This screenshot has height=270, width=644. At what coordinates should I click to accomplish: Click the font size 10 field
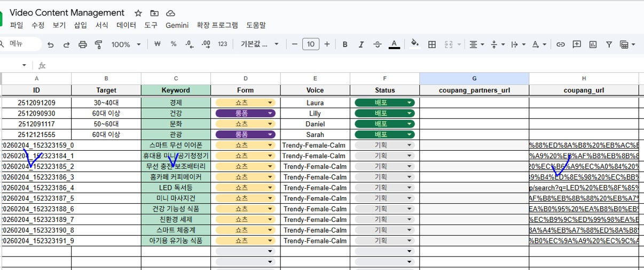[311, 44]
